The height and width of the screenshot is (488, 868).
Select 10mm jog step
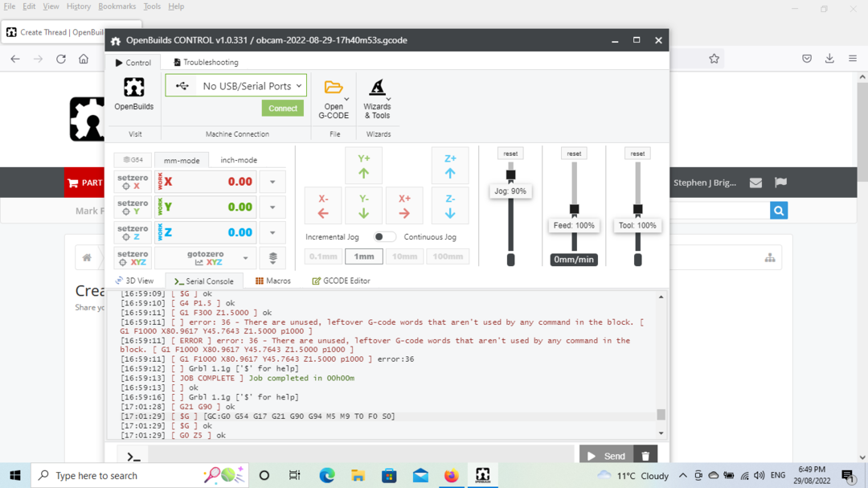404,256
